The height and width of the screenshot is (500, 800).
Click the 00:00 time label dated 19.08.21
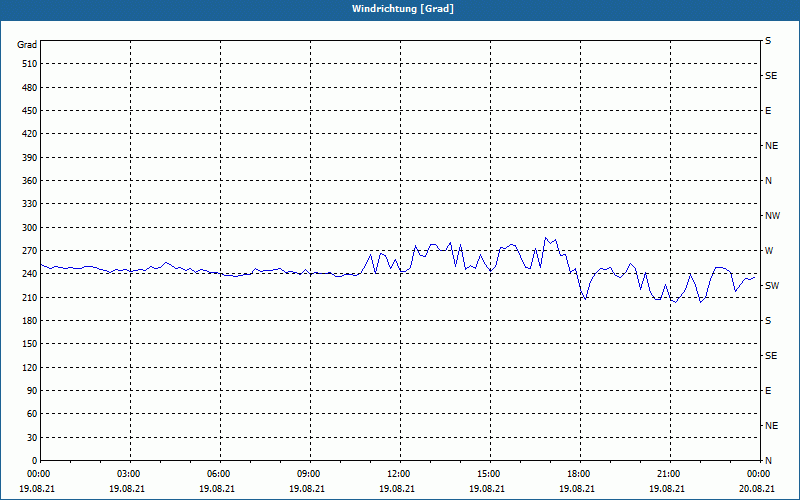point(37,474)
